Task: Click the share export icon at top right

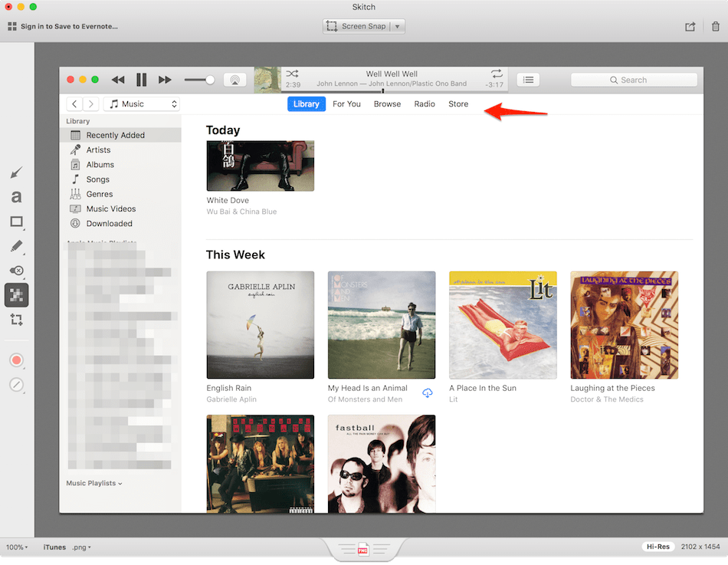Action: [690, 25]
